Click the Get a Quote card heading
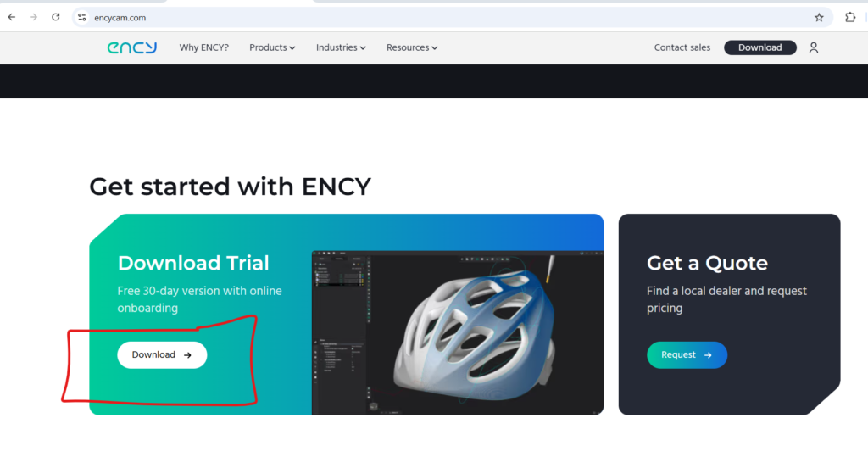The width and height of the screenshot is (868, 457). [707, 263]
